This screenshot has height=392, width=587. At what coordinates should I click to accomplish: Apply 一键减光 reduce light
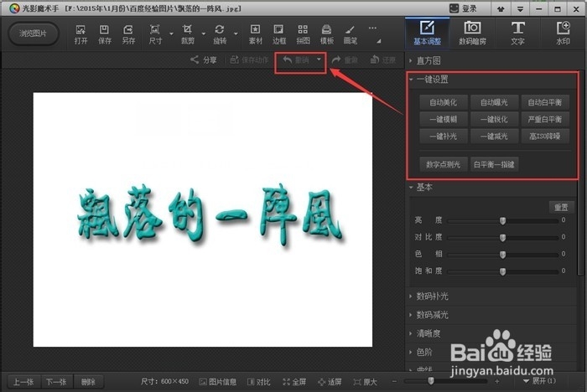(494, 137)
